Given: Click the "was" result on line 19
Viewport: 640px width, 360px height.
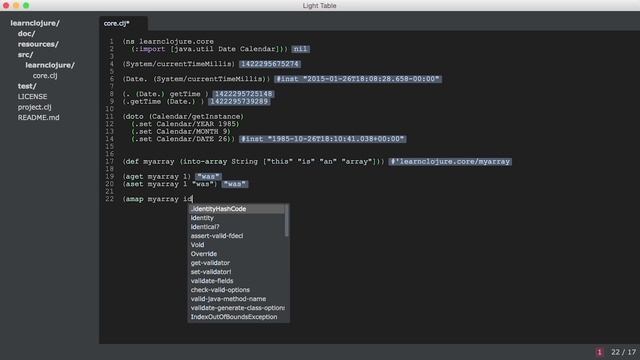Looking at the screenshot, I should click(x=208, y=177).
